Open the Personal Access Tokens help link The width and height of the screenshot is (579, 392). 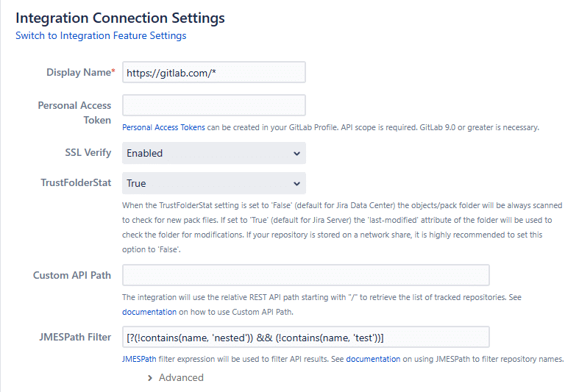(163, 127)
